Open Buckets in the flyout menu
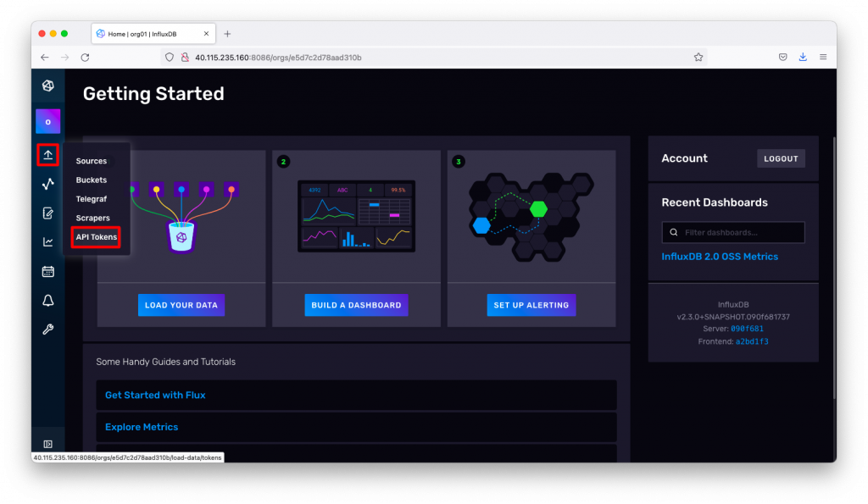868x504 pixels. pos(90,180)
